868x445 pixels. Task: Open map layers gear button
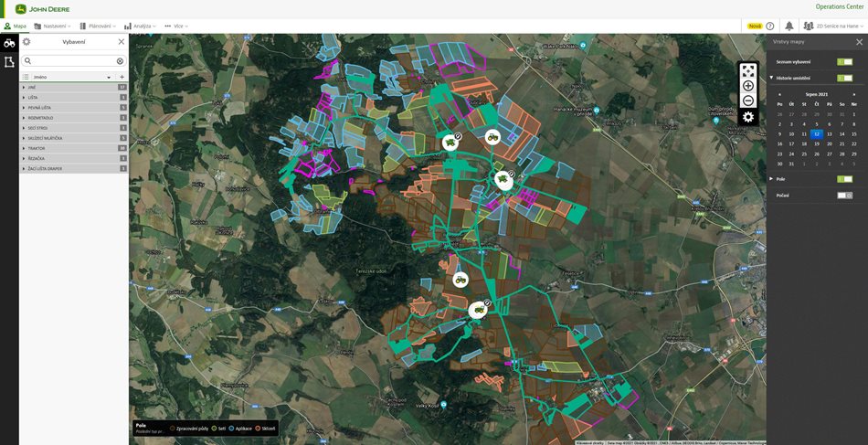748,117
